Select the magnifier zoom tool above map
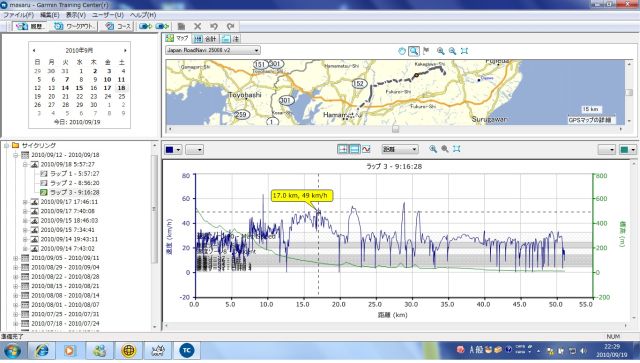Image resolution: width=640 pixels, height=363 pixels. tap(414, 51)
